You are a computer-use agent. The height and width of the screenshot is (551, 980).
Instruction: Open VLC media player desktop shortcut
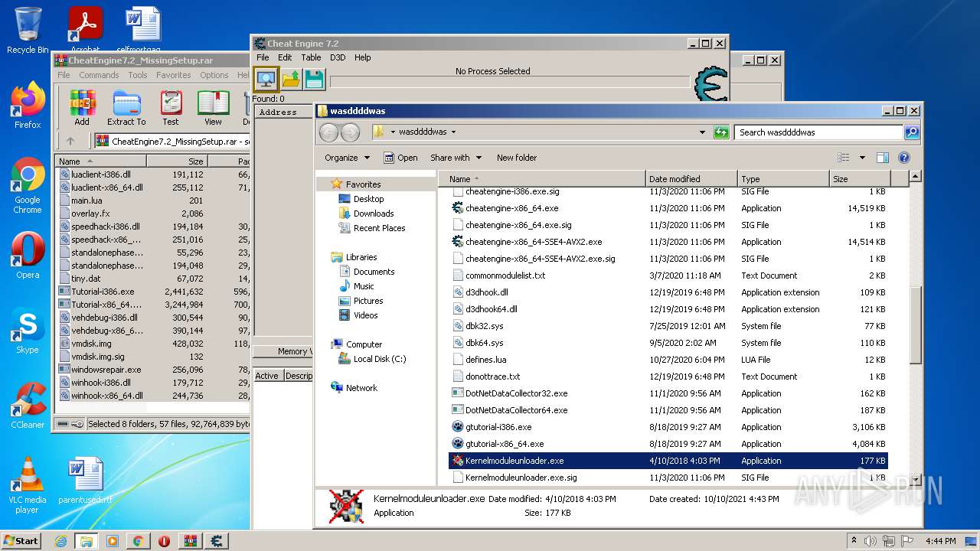(28, 485)
